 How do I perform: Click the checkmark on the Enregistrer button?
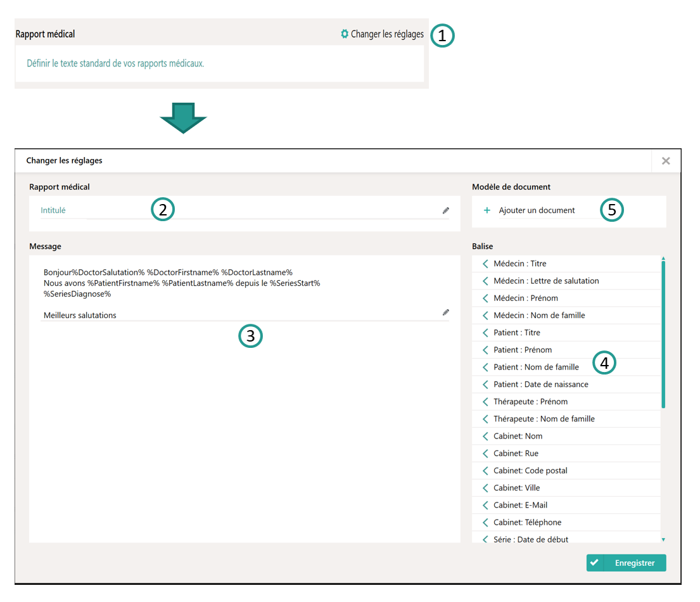click(594, 563)
